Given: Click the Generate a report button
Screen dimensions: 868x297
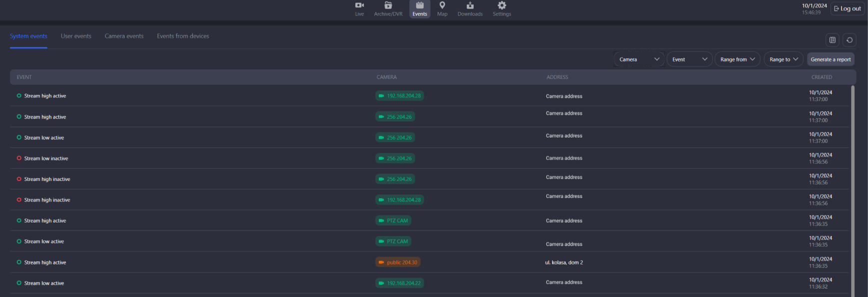Looking at the screenshot, I should coord(831,59).
